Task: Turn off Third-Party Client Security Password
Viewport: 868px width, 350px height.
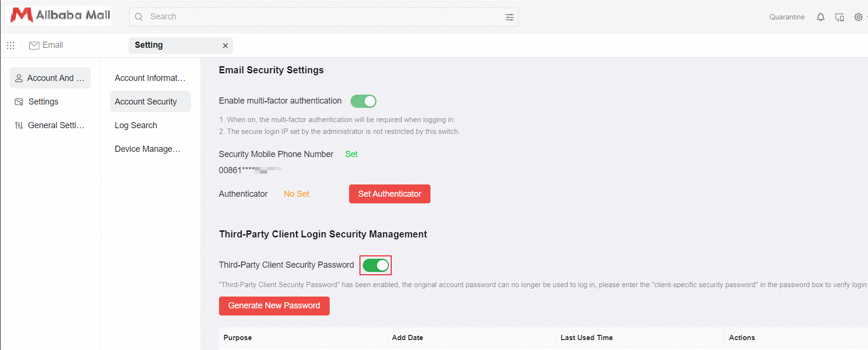Action: (x=376, y=265)
